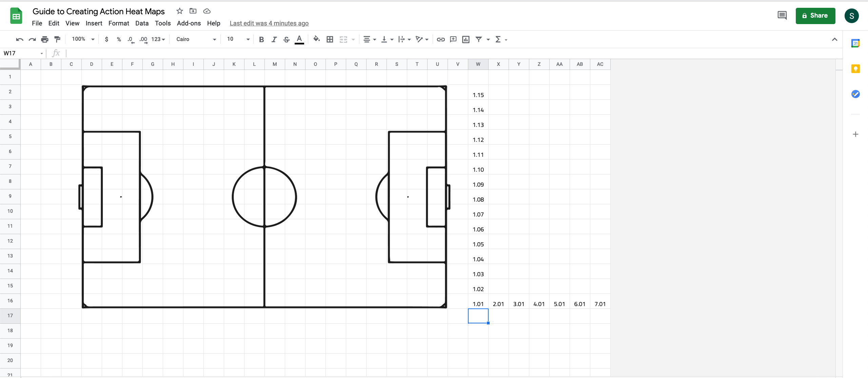Format as percent
868x378 pixels.
coord(119,39)
